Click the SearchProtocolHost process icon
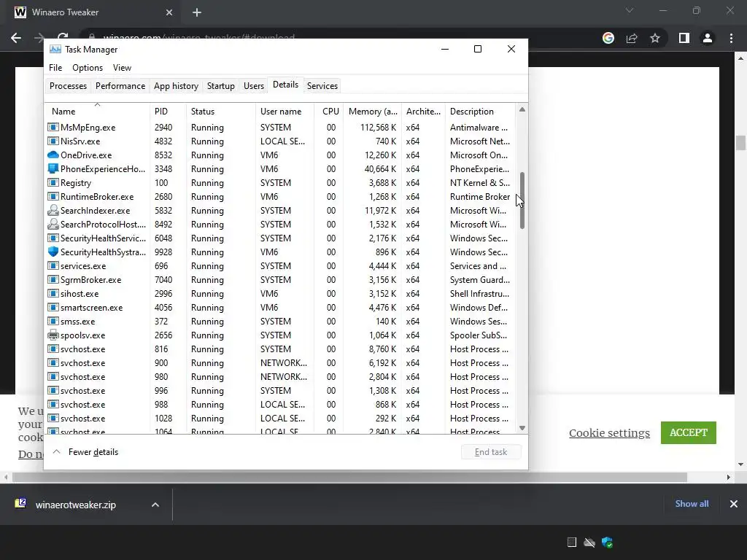747x560 pixels. 53,225
